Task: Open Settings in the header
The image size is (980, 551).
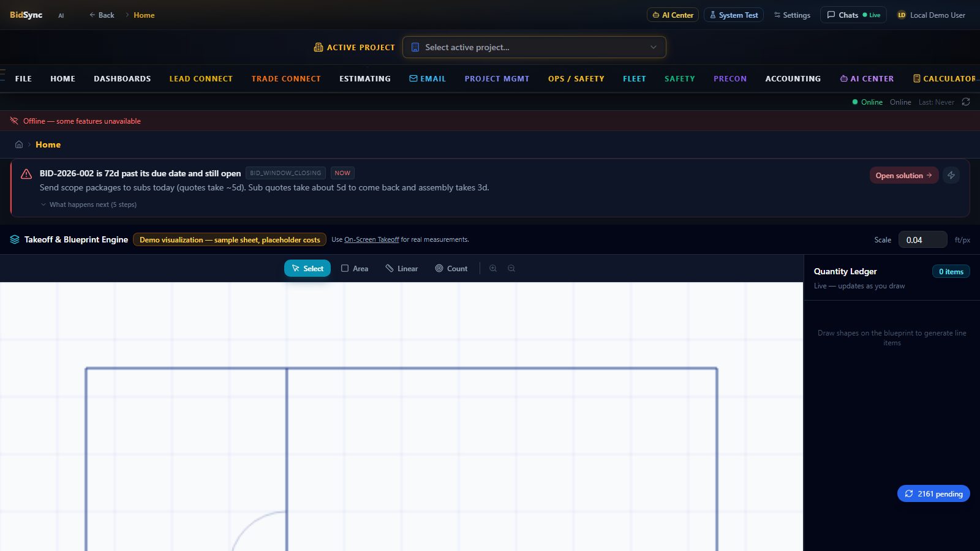Action: coord(792,15)
